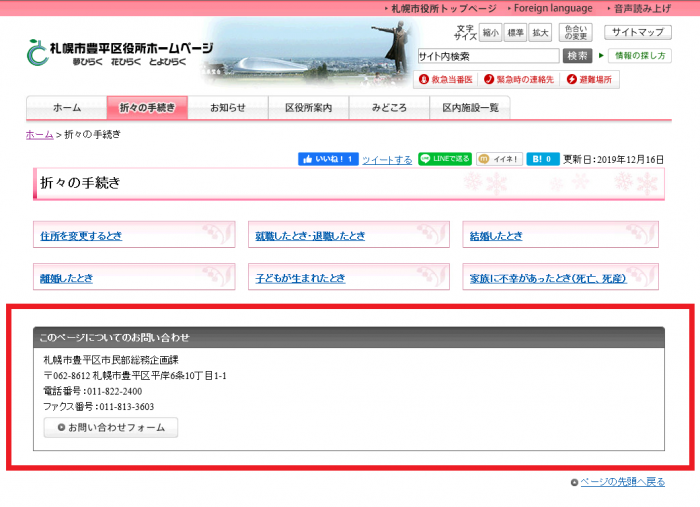Click the お問い合わせフォーム button
The image size is (700, 507).
click(x=111, y=428)
